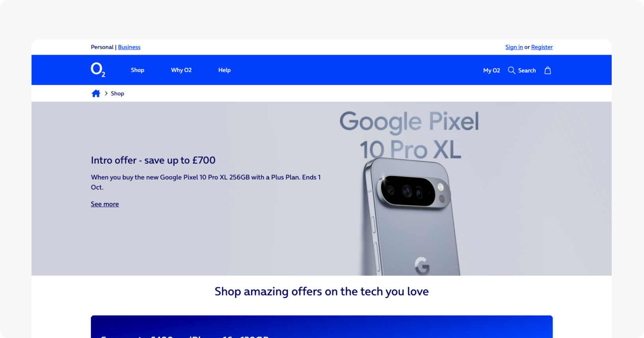This screenshot has width=644, height=338.
Task: Click the O2 logo in navigation bar
Action: click(x=98, y=70)
